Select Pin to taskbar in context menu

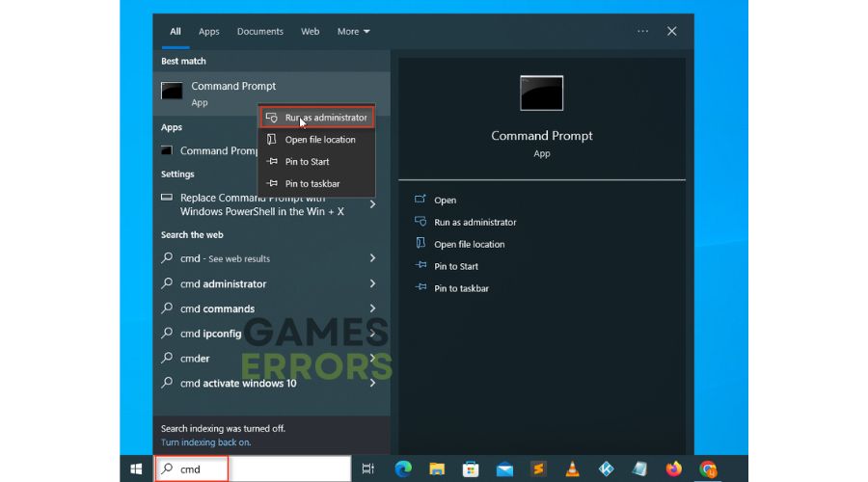pyautogui.click(x=316, y=184)
